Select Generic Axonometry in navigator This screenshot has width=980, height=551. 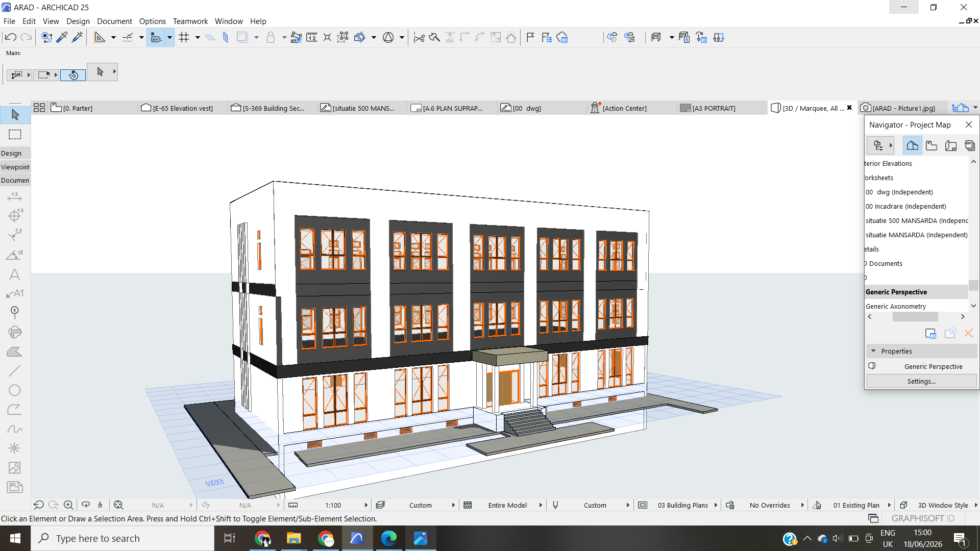coord(896,306)
